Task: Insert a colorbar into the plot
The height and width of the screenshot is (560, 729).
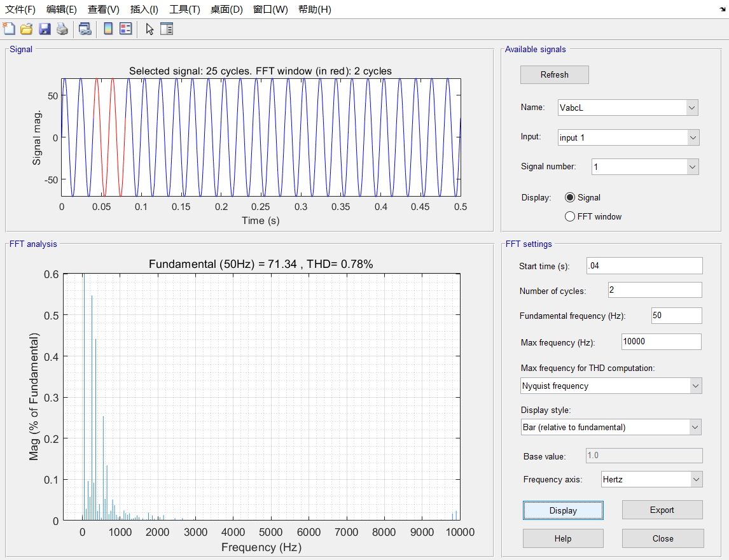Action: click(108, 29)
